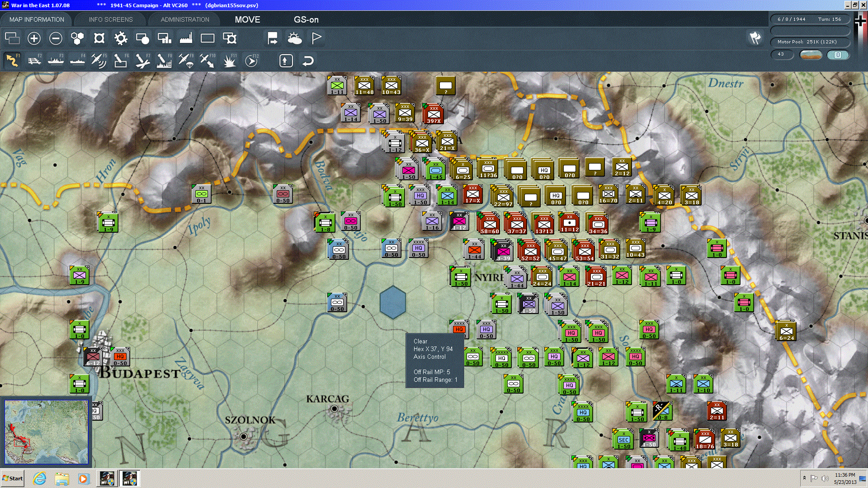Click the flag with arrow icon

[273, 38]
